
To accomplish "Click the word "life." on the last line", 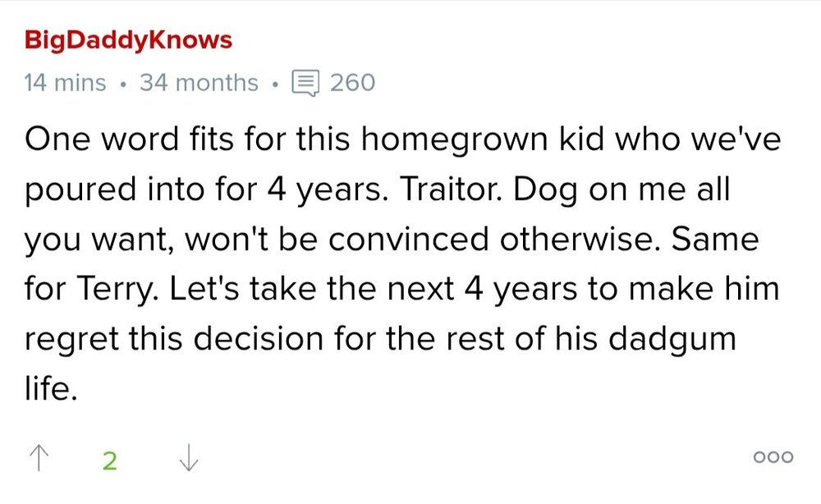I will click(x=51, y=388).
